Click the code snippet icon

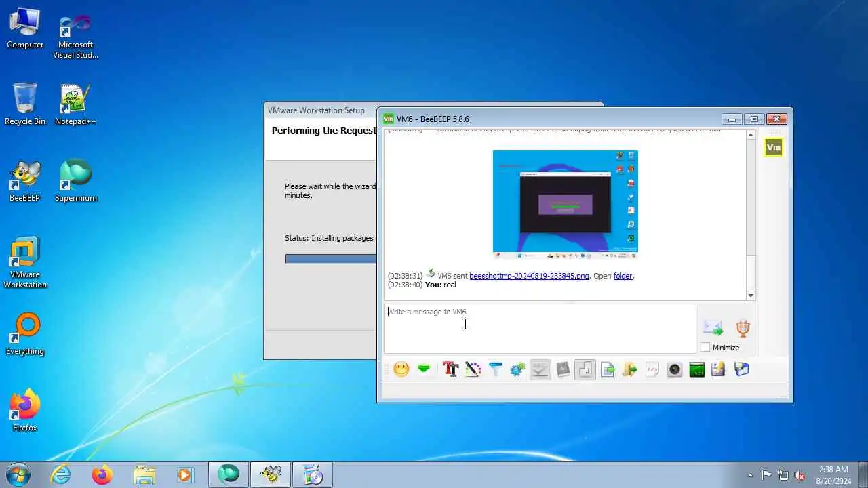pyautogui.click(x=652, y=369)
